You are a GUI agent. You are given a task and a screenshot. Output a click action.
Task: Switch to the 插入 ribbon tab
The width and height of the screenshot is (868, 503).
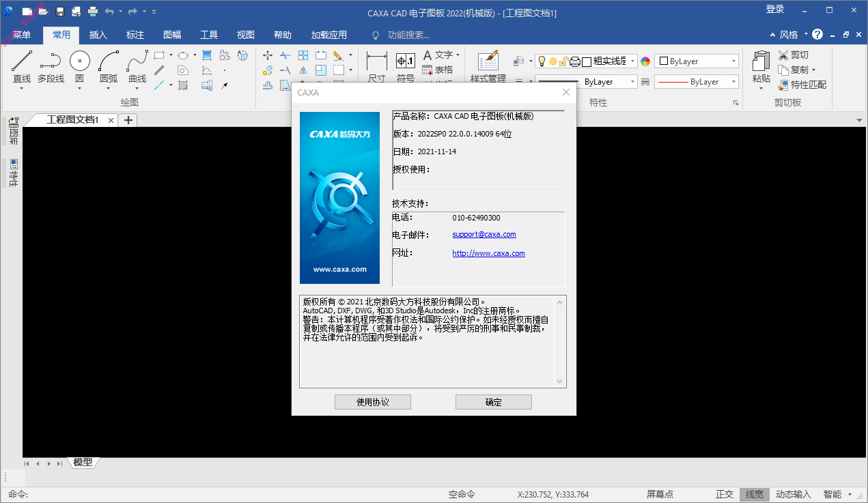click(98, 35)
